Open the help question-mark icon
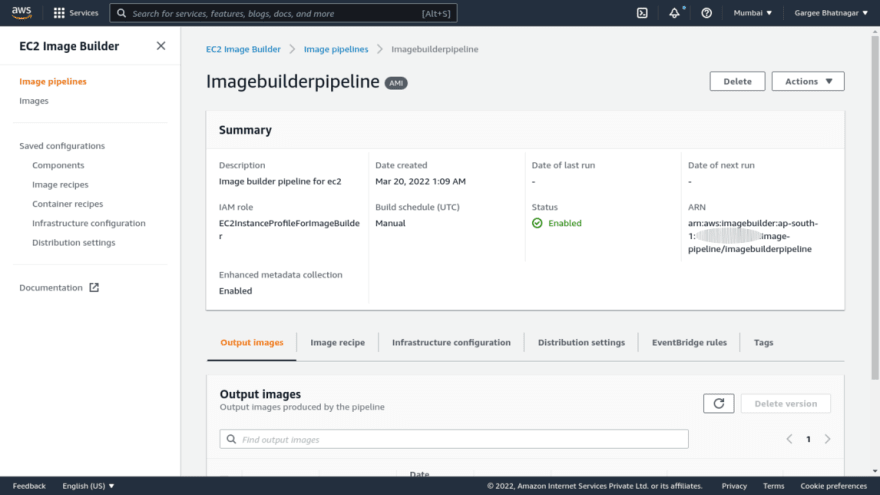 pyautogui.click(x=707, y=13)
